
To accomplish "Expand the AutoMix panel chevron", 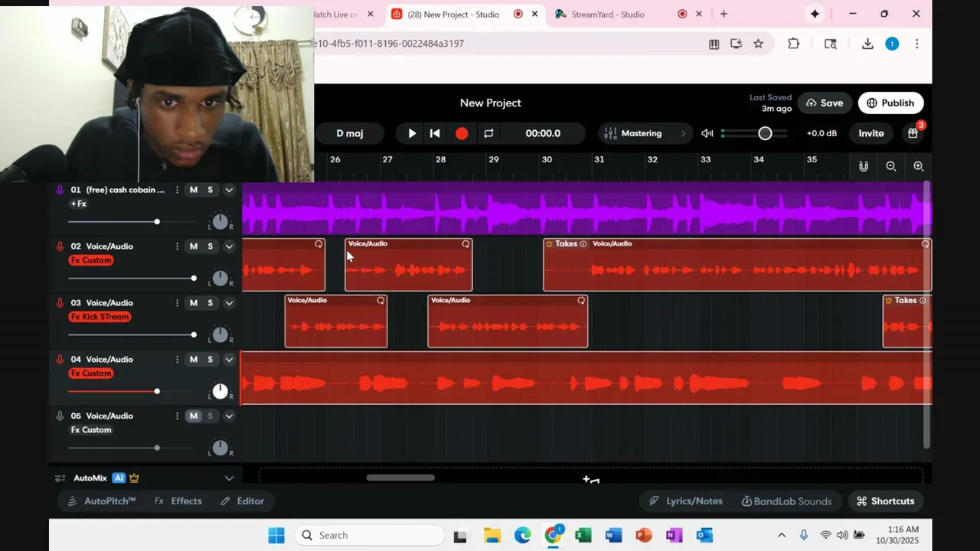I will (x=229, y=478).
